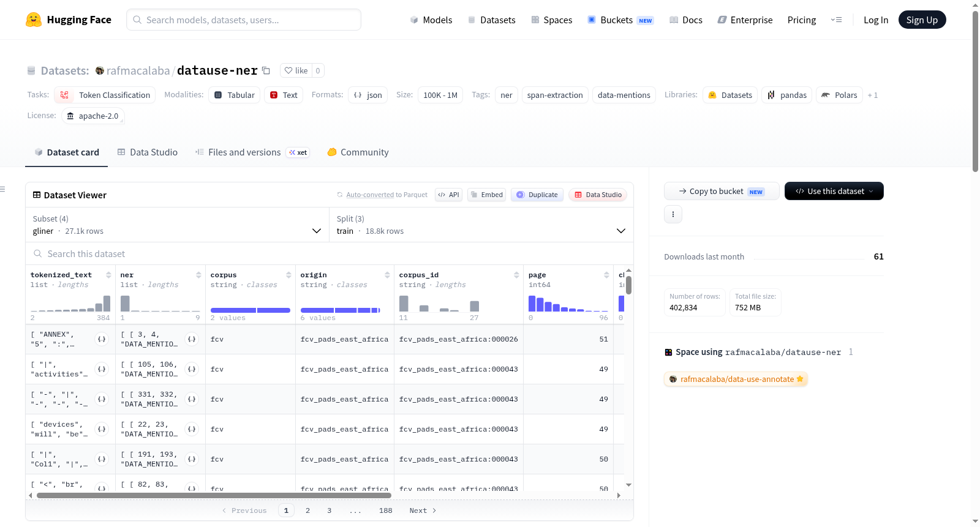Screen dimensions: 980x527
Task: Sort by the page column
Action: [606, 275]
